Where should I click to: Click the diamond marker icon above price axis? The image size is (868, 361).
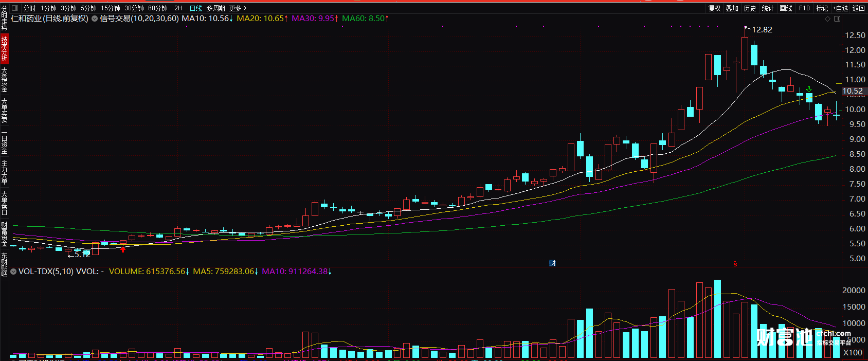click(x=827, y=19)
